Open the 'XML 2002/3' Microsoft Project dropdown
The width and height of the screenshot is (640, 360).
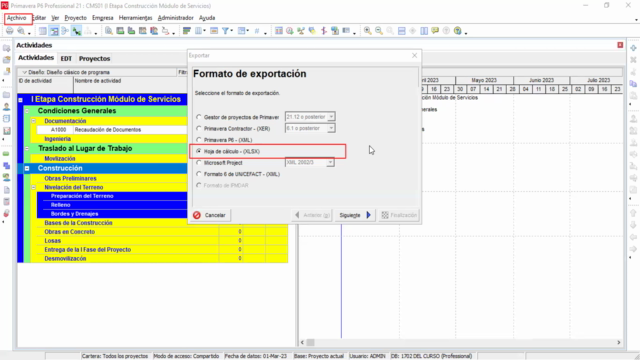coord(330,162)
